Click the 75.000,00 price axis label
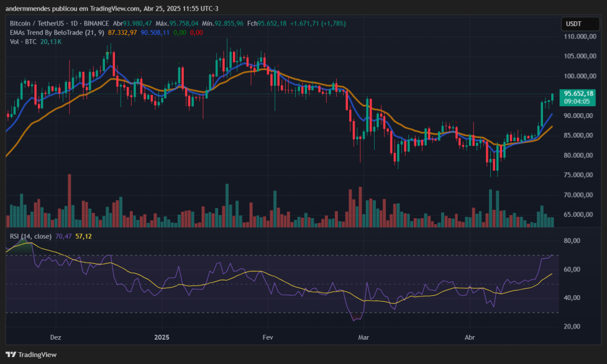This screenshot has height=364, width=607. [x=579, y=175]
